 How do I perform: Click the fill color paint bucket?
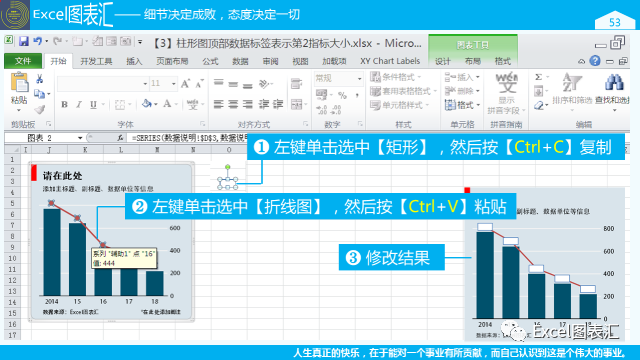147,104
